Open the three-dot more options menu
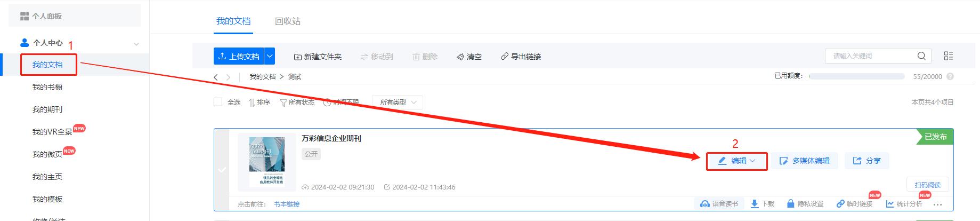Screen dimensions: 980x221 pyautogui.click(x=938, y=204)
